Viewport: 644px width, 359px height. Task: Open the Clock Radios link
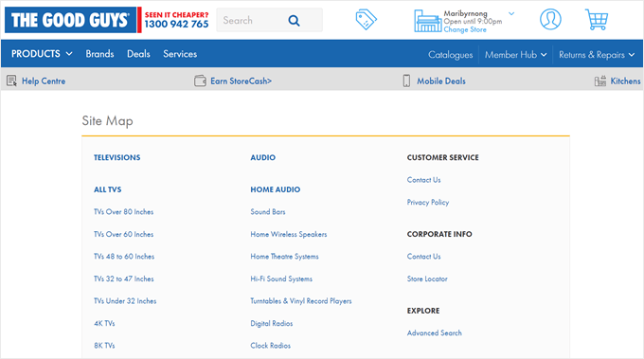coord(270,346)
